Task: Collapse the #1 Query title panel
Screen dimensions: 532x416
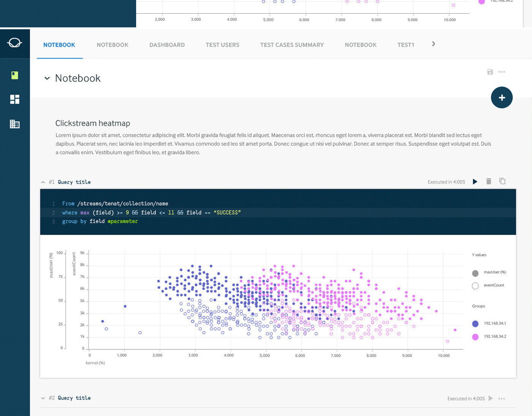Action: 43,182
